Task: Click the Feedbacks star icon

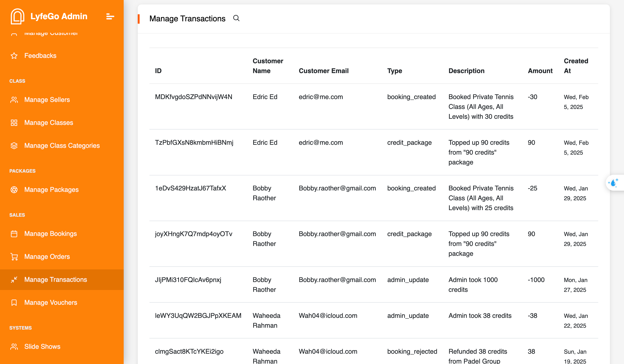Action: coord(14,56)
